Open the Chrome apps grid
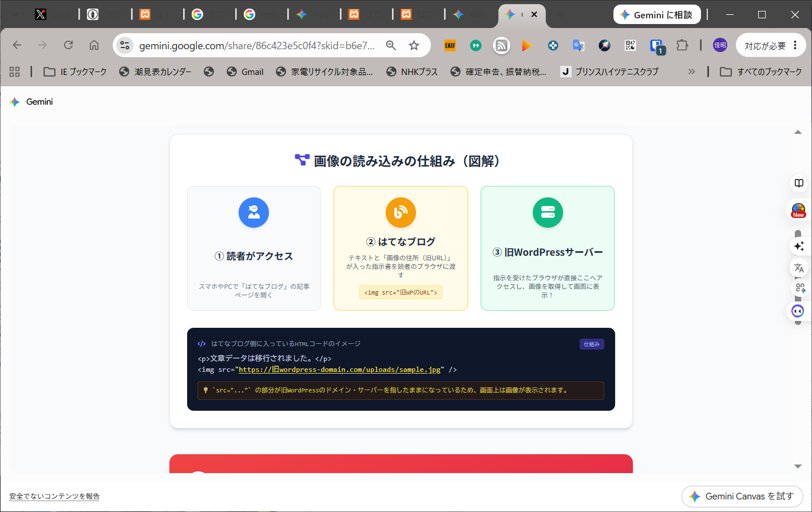 tap(14, 72)
